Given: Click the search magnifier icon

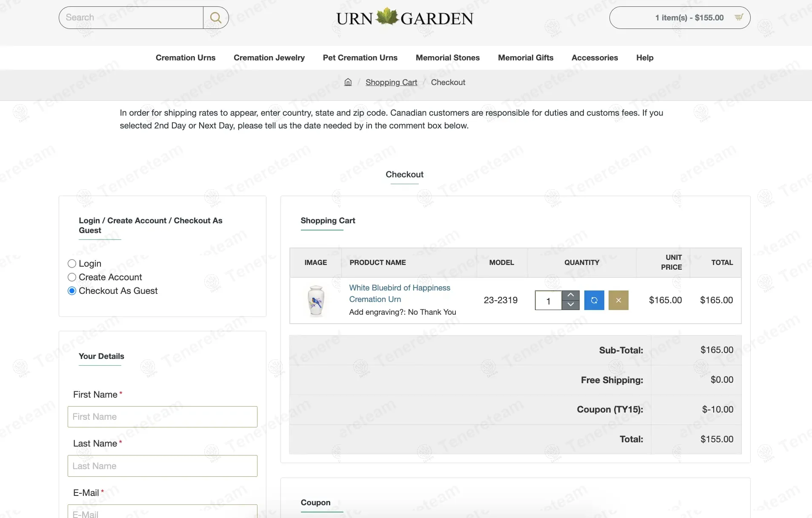Looking at the screenshot, I should coord(216,17).
